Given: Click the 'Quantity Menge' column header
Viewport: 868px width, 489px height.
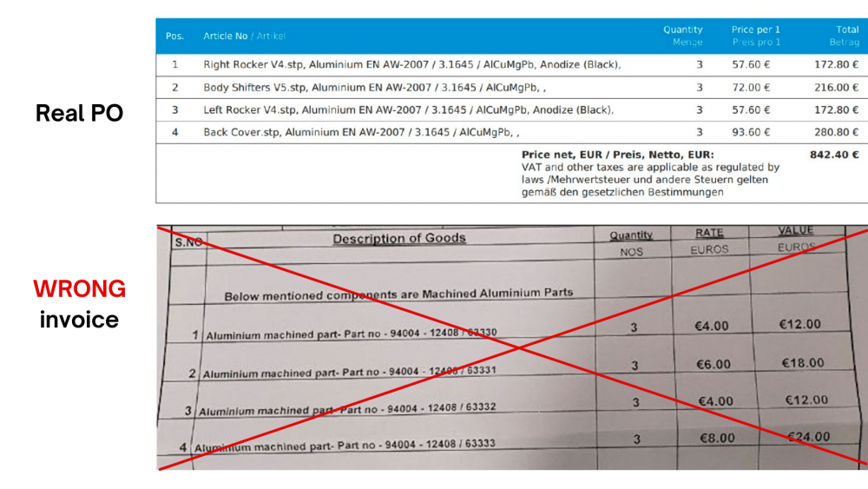Looking at the screenshot, I should click(x=683, y=36).
